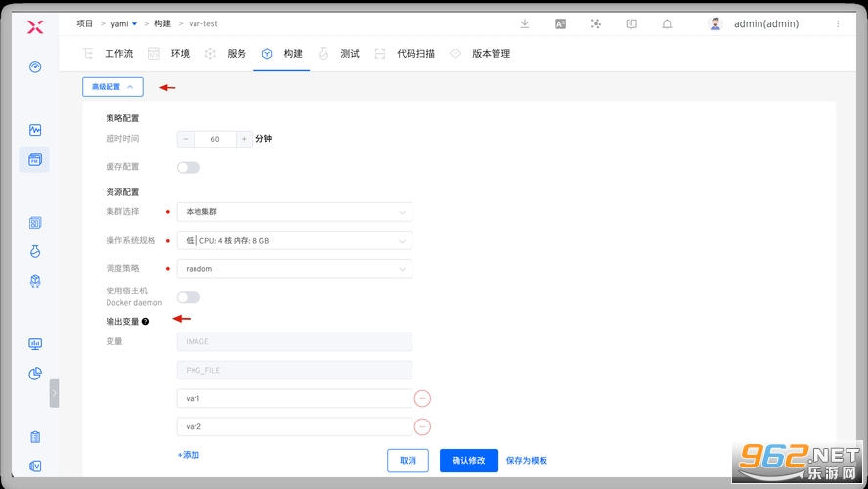Click 保存为模板 link
This screenshot has width=868, height=489.
pyautogui.click(x=527, y=461)
